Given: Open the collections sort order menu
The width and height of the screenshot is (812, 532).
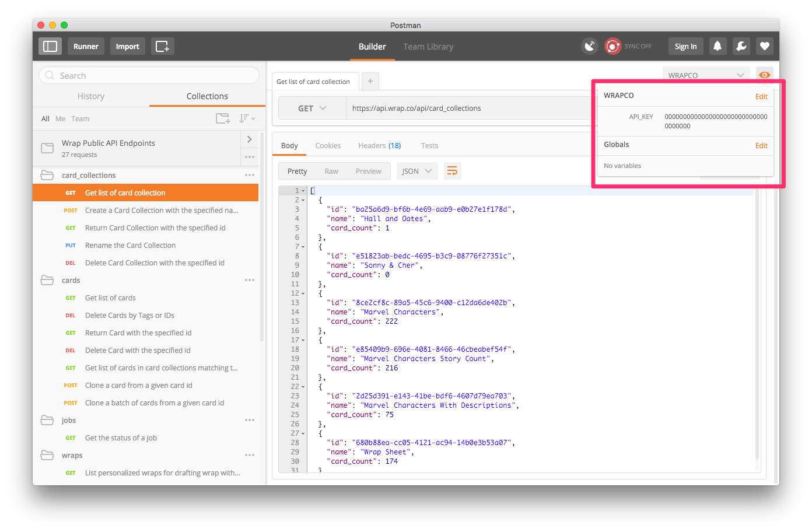Looking at the screenshot, I should [247, 118].
